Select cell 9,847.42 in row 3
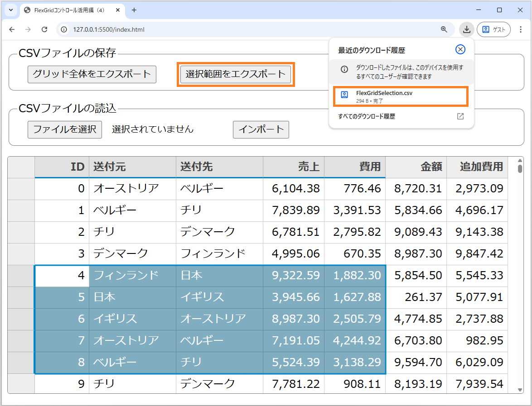 pos(477,254)
